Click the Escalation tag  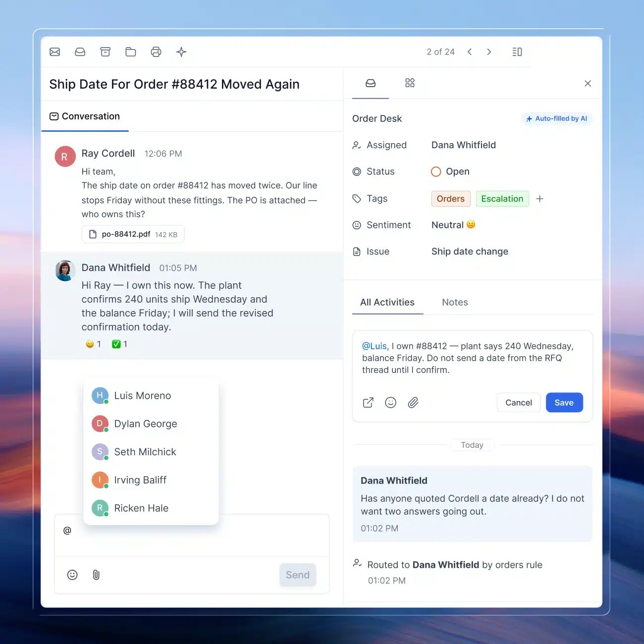click(502, 199)
